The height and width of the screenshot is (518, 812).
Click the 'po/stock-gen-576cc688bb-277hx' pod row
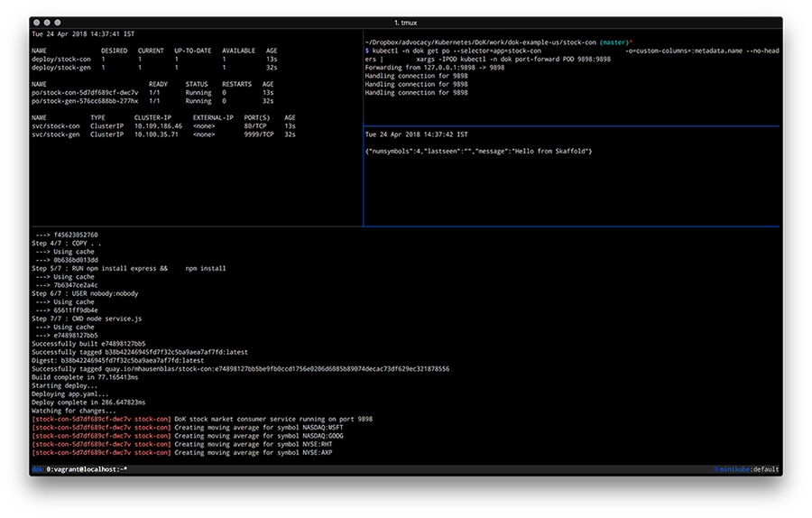[85, 101]
